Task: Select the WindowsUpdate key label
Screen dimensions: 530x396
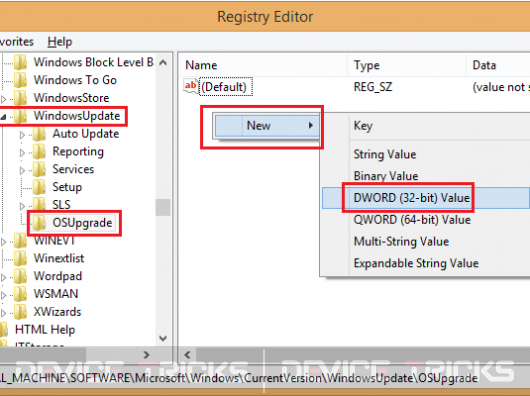Action: click(x=77, y=116)
